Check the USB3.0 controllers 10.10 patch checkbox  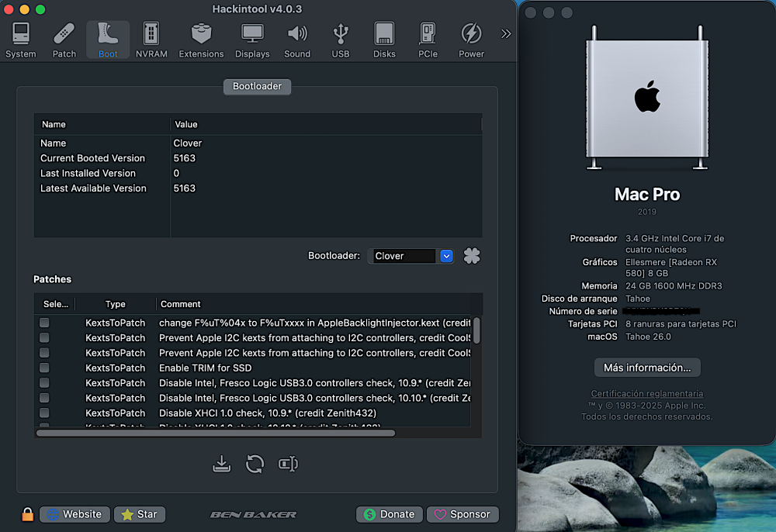point(44,398)
